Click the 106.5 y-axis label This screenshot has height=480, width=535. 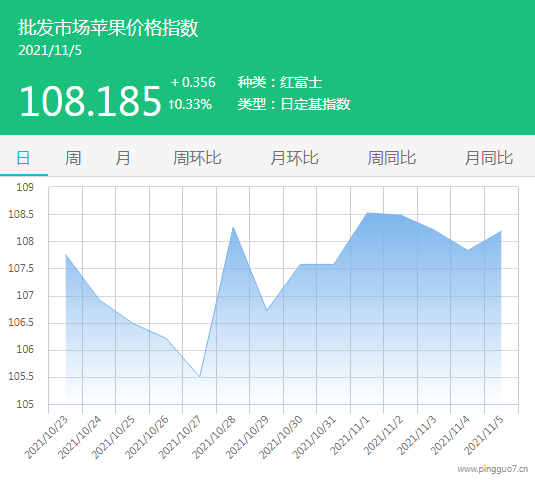(21, 322)
